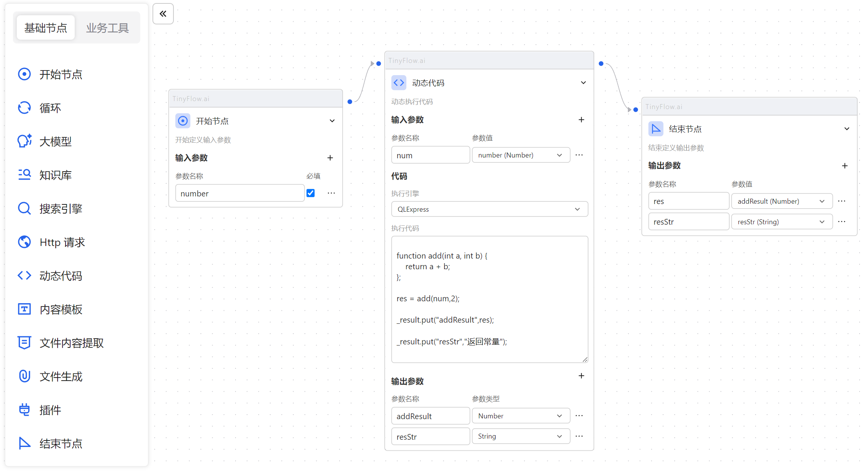Click the Http 请求 globe icon

pos(24,242)
